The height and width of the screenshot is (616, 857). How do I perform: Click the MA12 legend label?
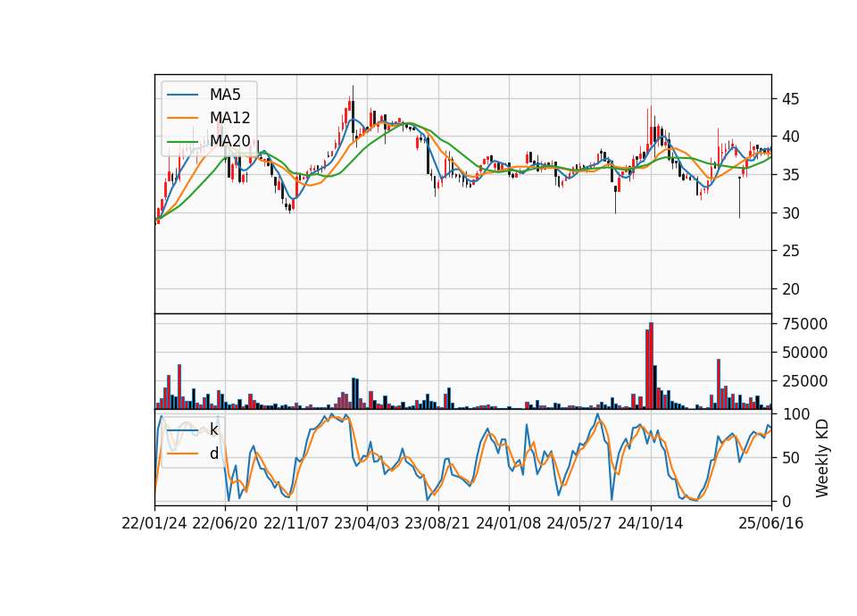(x=229, y=118)
